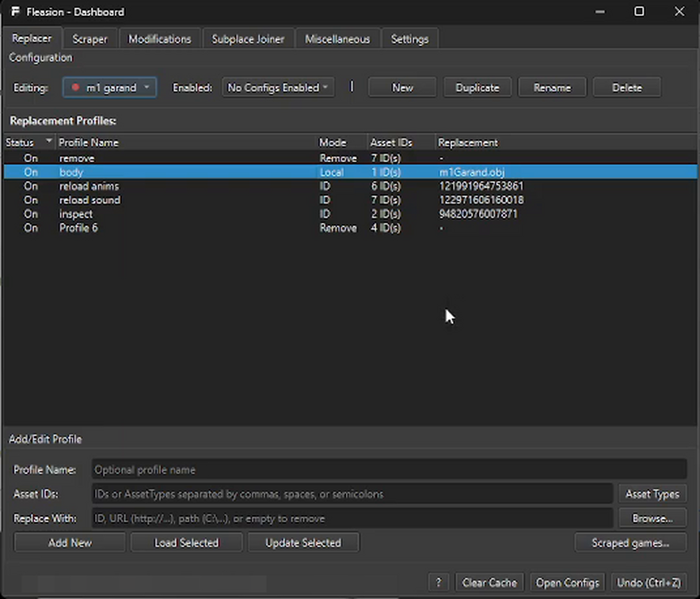Click the '2 ID(s)' cell of inspect

click(386, 214)
